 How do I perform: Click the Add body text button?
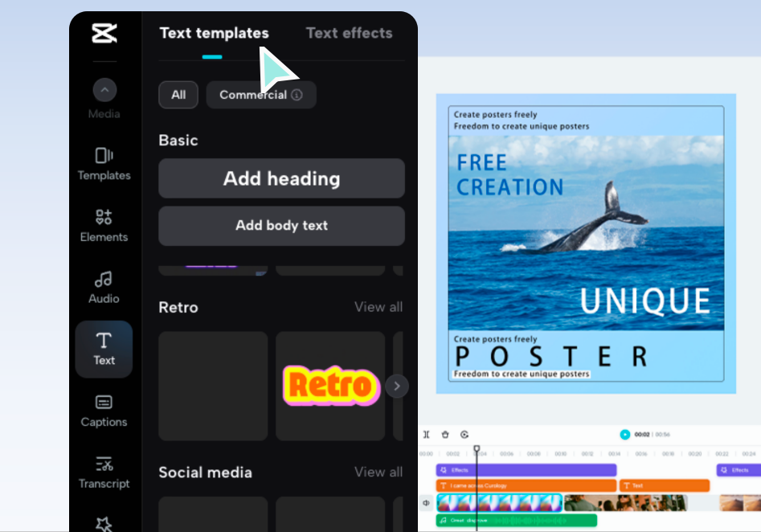click(281, 226)
